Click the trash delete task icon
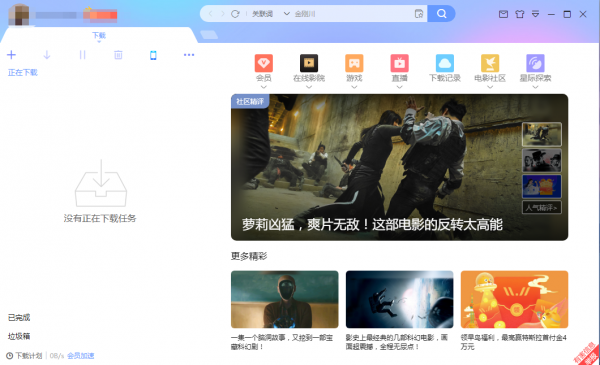Screen dimensions: 600x365 pos(118,55)
